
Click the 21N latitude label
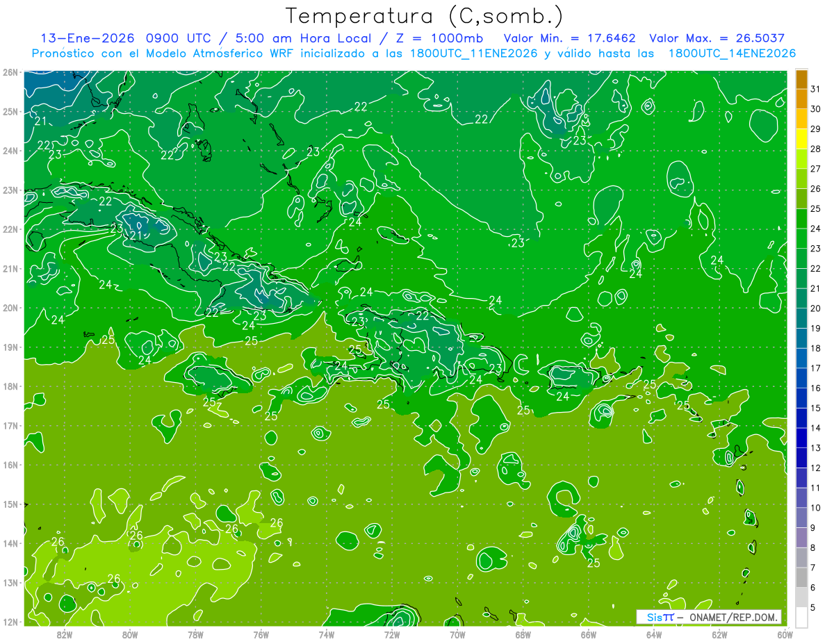pyautogui.click(x=10, y=269)
